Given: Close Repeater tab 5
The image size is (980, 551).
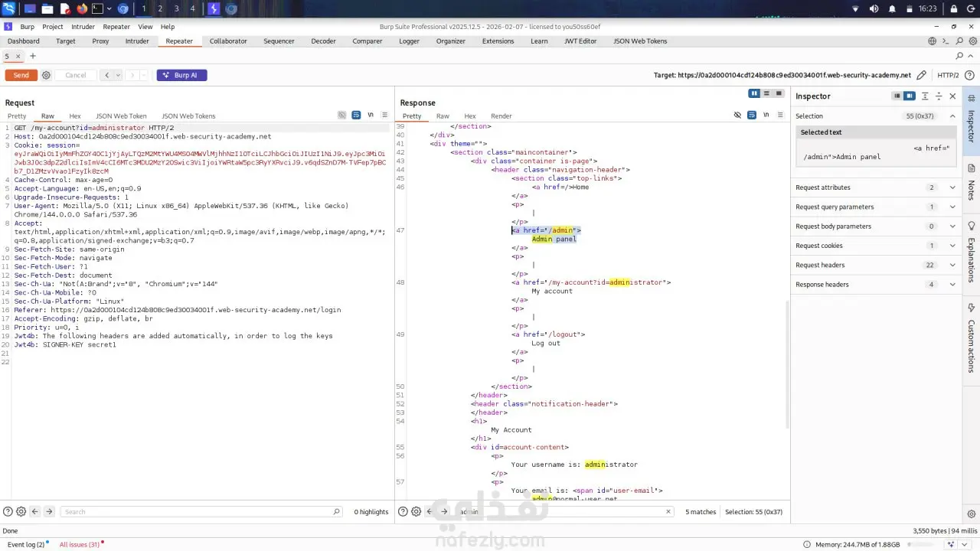Looking at the screenshot, I should 17,56.
